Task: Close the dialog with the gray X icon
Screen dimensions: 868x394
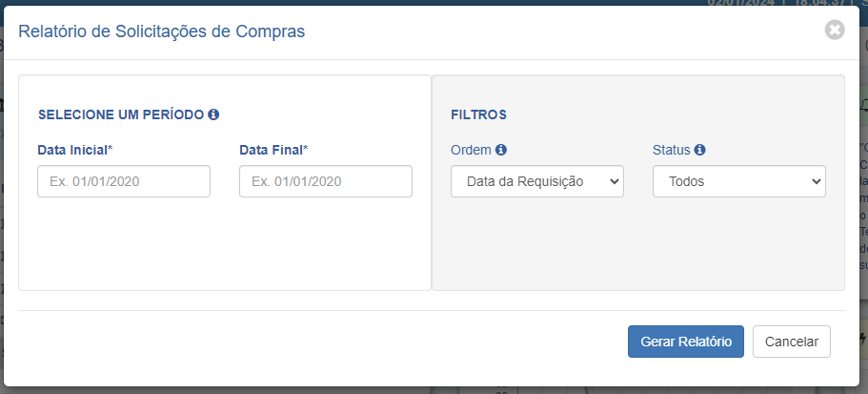Action: [x=835, y=30]
